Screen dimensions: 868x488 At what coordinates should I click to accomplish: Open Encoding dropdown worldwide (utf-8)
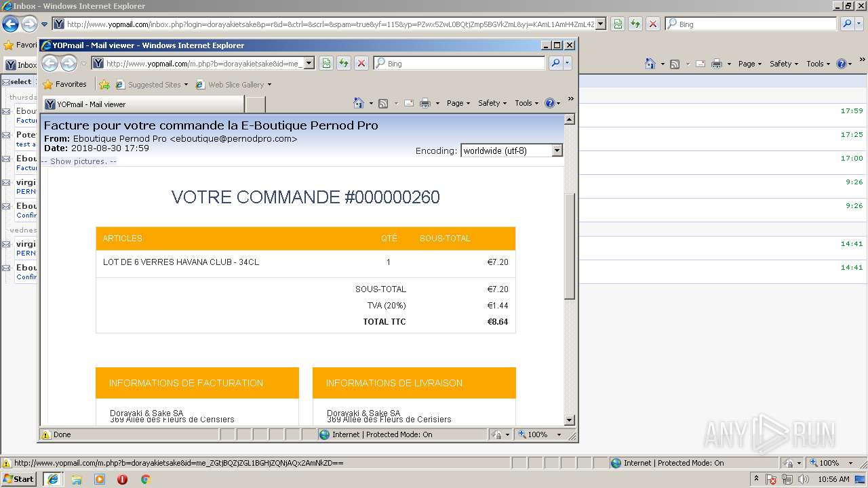coord(511,150)
